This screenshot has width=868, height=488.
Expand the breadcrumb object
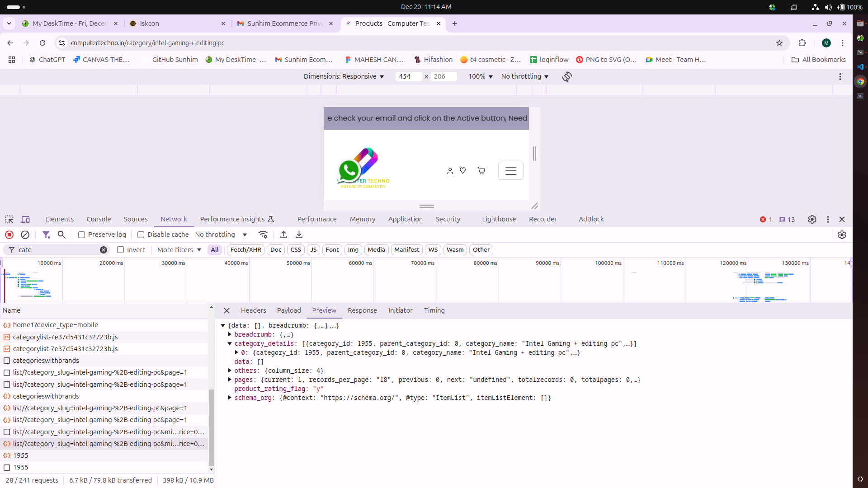click(230, 335)
